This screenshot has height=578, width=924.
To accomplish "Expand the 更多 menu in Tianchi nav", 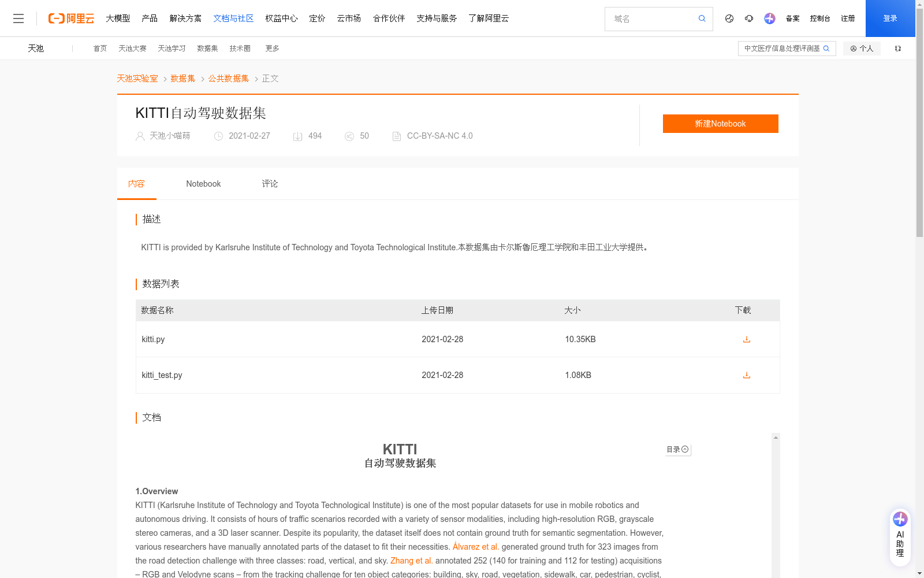I will click(272, 49).
